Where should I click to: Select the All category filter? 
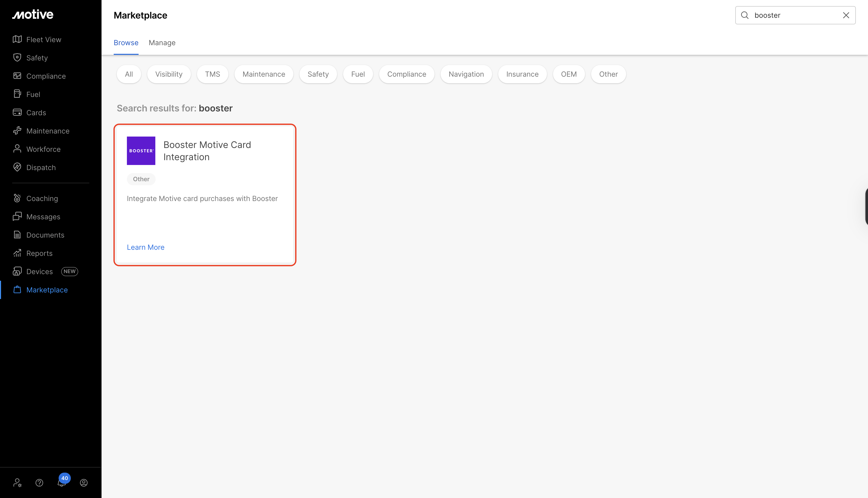coord(129,74)
